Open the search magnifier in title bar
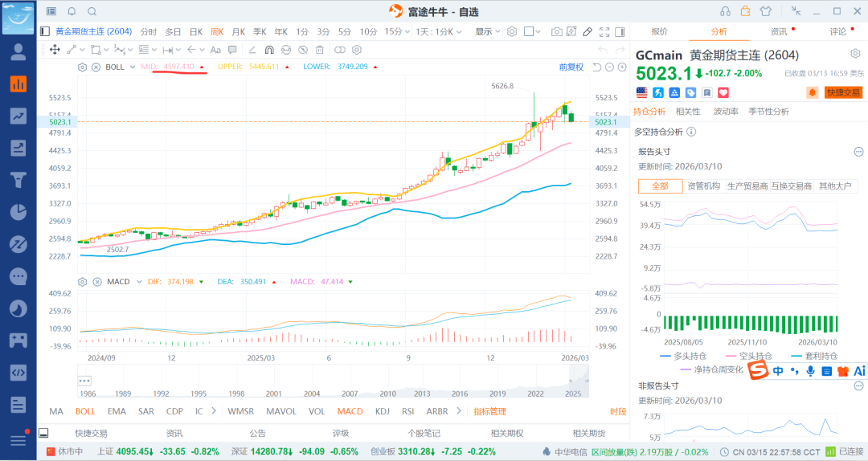The width and height of the screenshot is (868, 461). (x=92, y=11)
